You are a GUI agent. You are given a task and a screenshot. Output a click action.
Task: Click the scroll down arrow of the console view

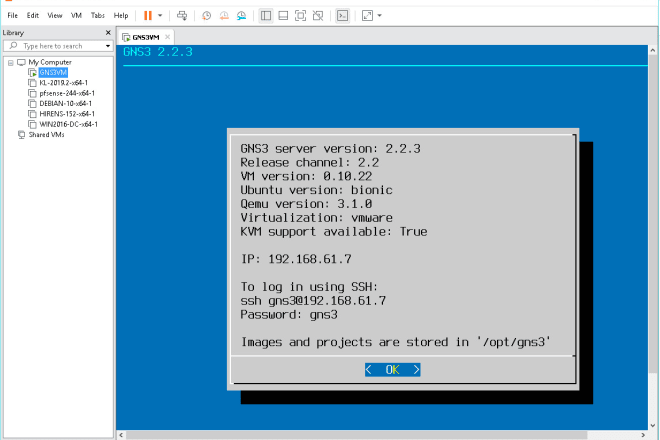click(653, 425)
